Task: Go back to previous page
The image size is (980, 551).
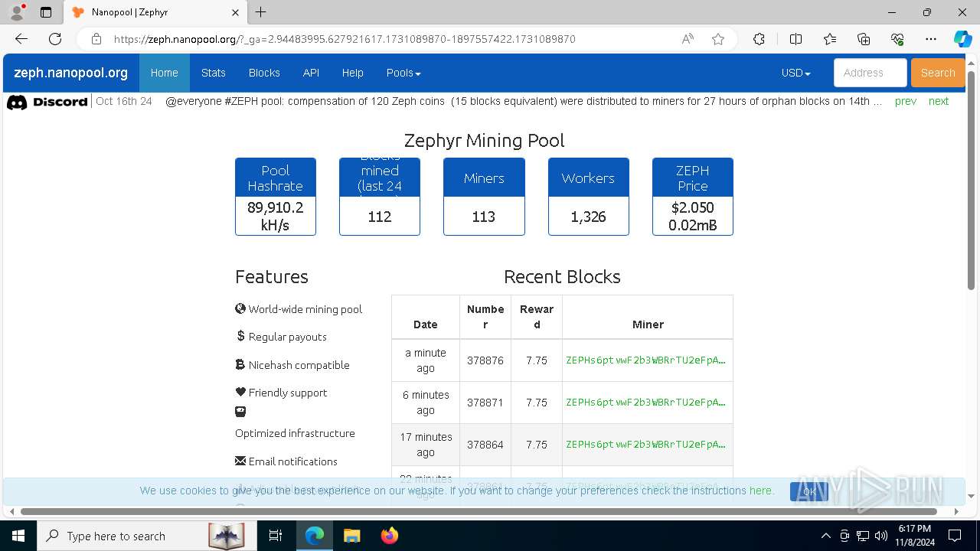Action: click(x=21, y=39)
